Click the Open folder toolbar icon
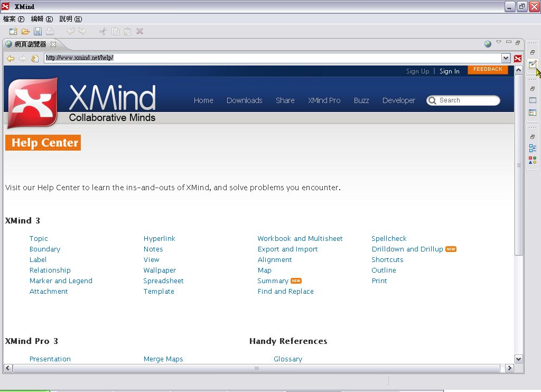Image resolution: width=541 pixels, height=392 pixels. [25, 31]
